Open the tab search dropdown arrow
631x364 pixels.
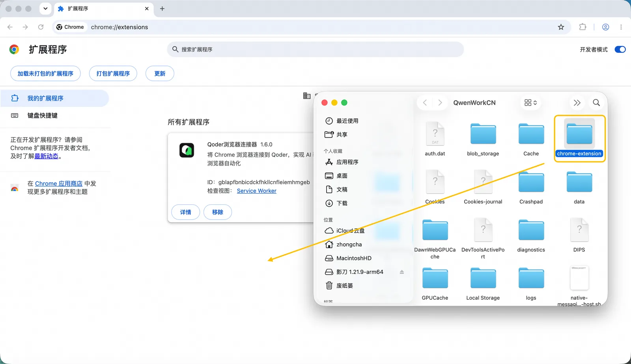(45, 9)
